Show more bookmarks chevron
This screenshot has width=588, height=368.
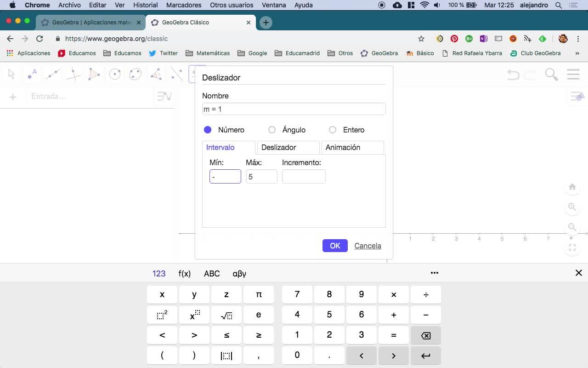pyautogui.click(x=577, y=53)
